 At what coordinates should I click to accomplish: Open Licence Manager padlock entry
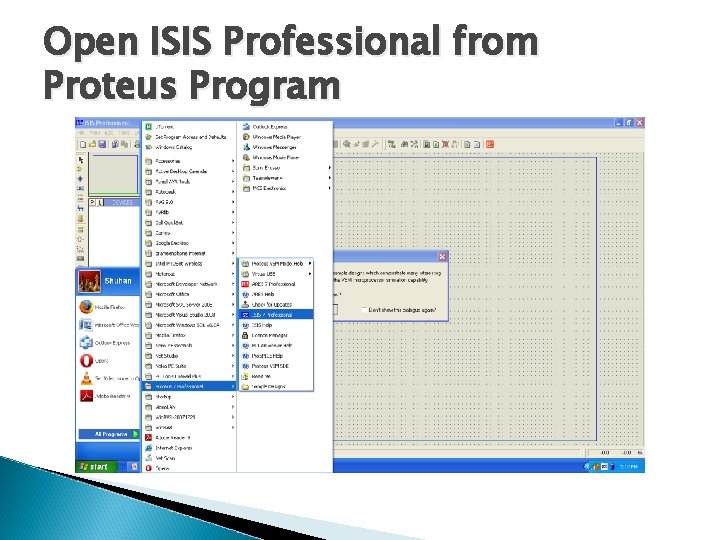(x=276, y=335)
